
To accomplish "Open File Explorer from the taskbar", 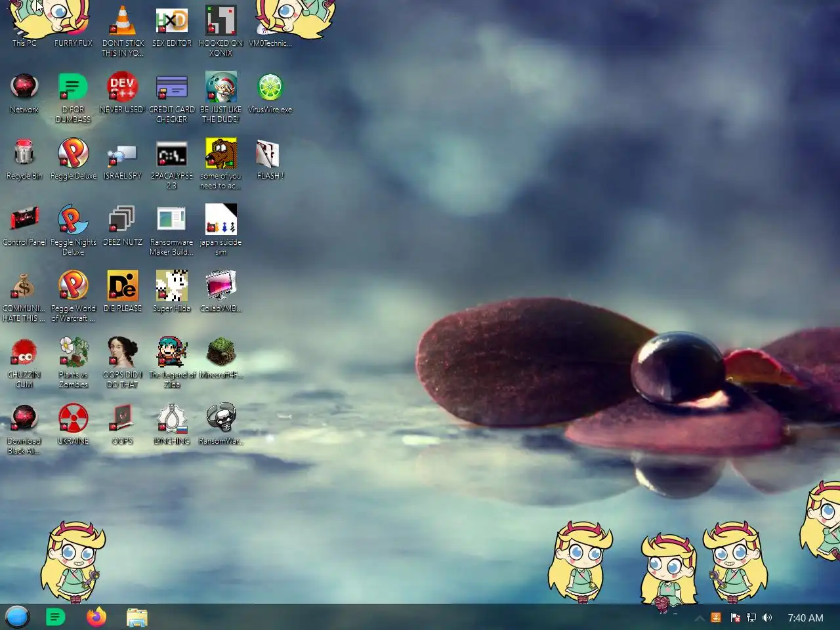I will click(x=137, y=617).
